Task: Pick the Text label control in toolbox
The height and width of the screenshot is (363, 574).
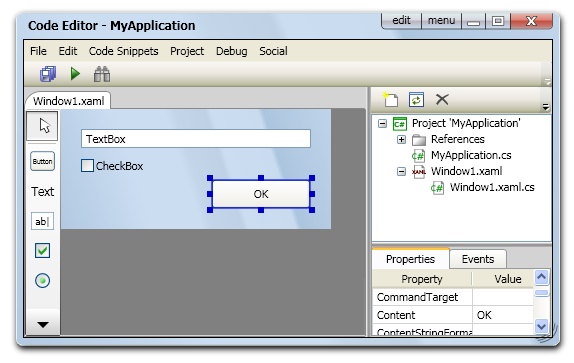Action: point(42,192)
